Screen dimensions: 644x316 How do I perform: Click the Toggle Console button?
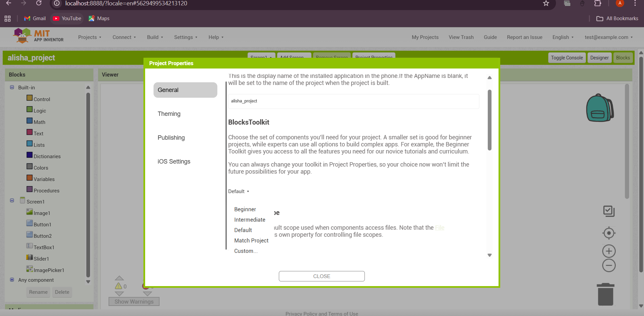pyautogui.click(x=566, y=58)
